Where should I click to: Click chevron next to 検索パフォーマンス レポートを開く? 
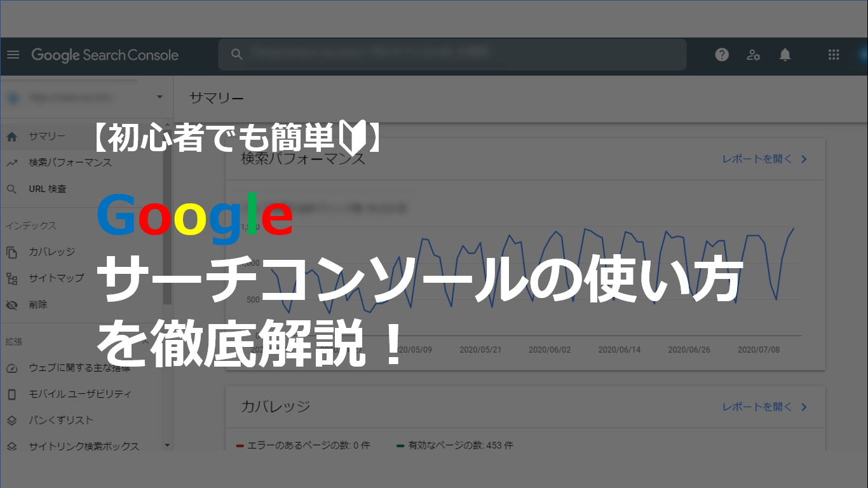pos(804,159)
